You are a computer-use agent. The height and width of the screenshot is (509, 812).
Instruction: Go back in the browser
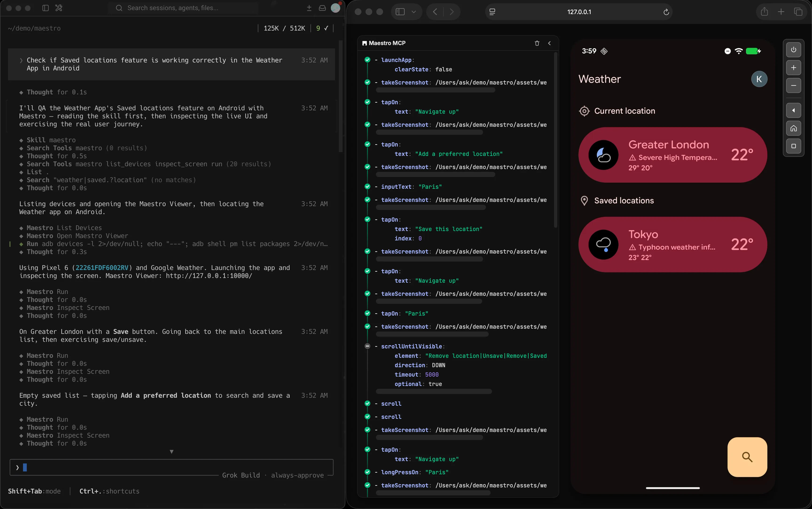pos(435,12)
